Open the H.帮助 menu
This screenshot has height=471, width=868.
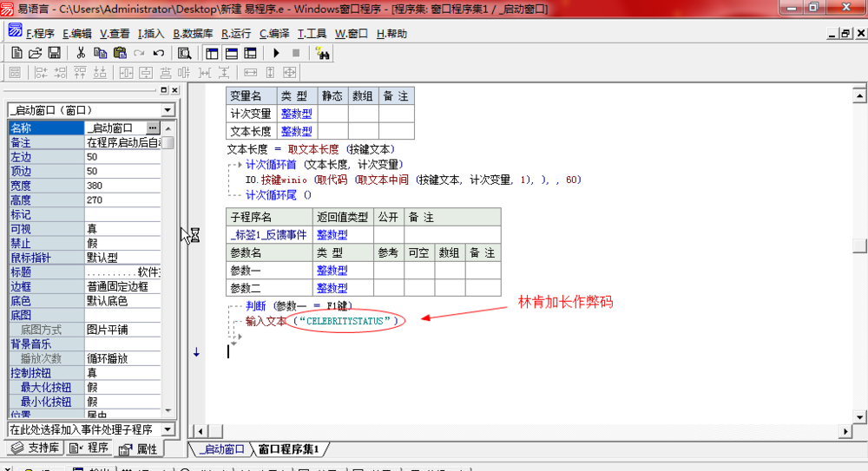pyautogui.click(x=392, y=34)
